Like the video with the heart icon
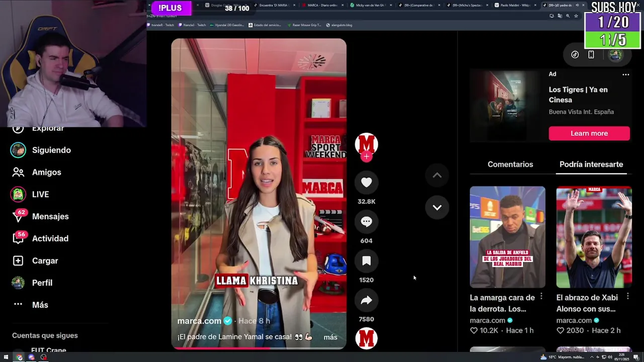The width and height of the screenshot is (644, 362). point(366,183)
